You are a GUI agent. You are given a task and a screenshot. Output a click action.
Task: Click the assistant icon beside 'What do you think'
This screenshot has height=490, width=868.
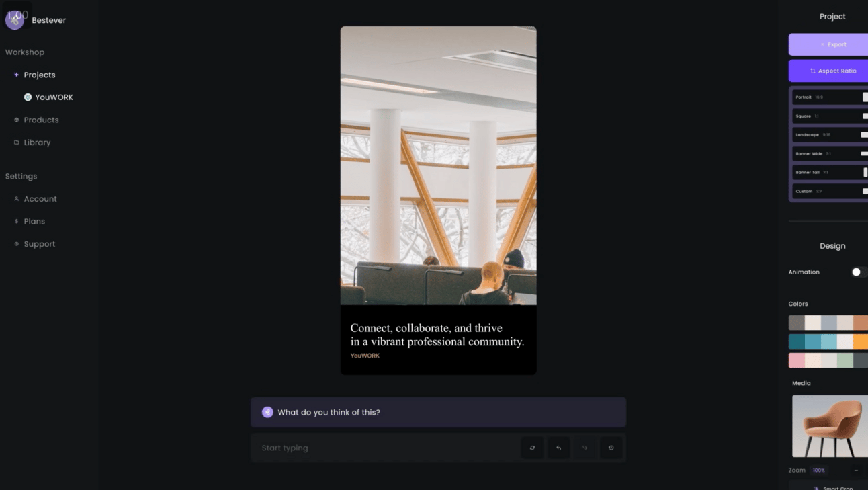tap(267, 412)
